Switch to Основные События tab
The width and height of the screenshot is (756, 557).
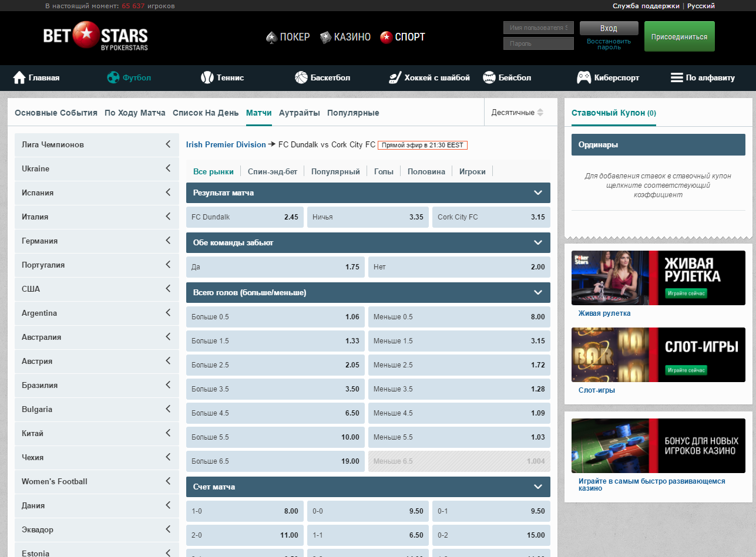click(x=56, y=113)
